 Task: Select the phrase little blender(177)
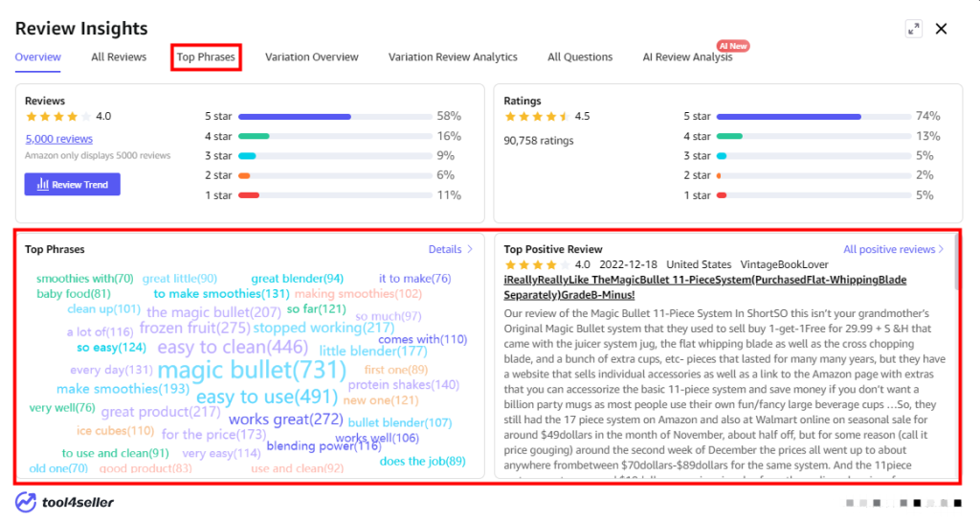click(x=373, y=351)
